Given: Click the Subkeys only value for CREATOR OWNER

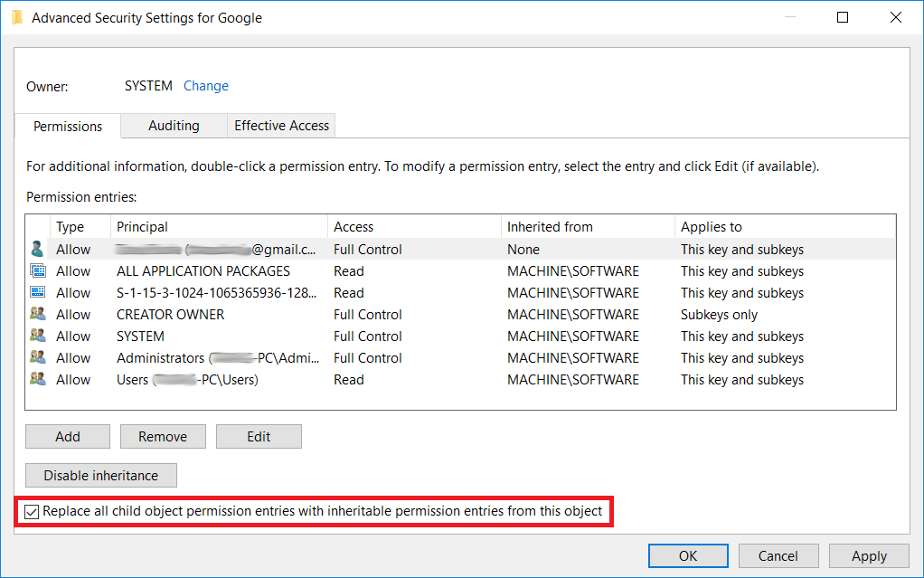Looking at the screenshot, I should click(x=719, y=315).
